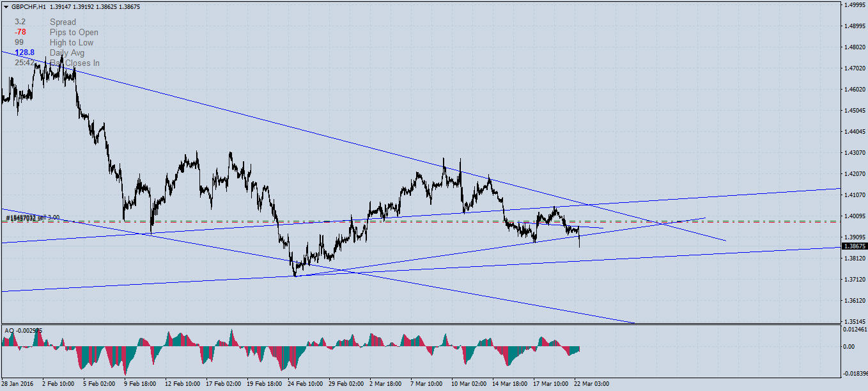Click the current price tag 1.38675
Viewport: 868px width, 391px height.
point(855,246)
